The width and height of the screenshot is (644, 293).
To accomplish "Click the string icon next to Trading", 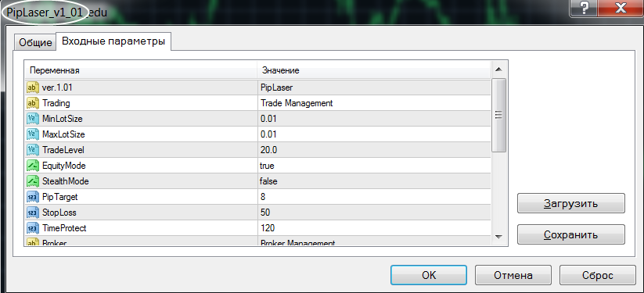I will pos(32,103).
